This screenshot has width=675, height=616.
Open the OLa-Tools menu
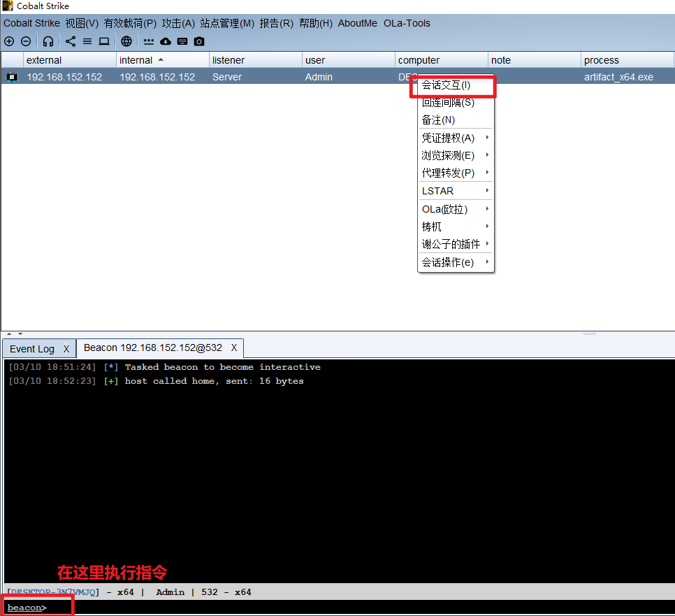coord(407,23)
